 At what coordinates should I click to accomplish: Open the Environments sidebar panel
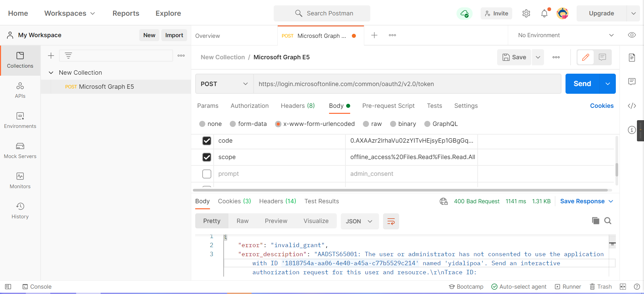coord(20,121)
